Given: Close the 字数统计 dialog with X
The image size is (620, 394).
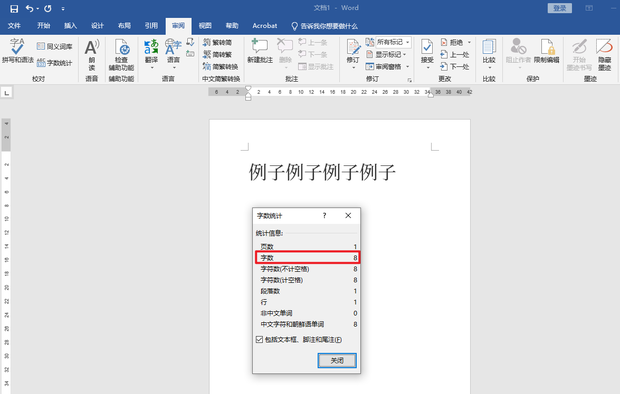Looking at the screenshot, I should [348, 216].
